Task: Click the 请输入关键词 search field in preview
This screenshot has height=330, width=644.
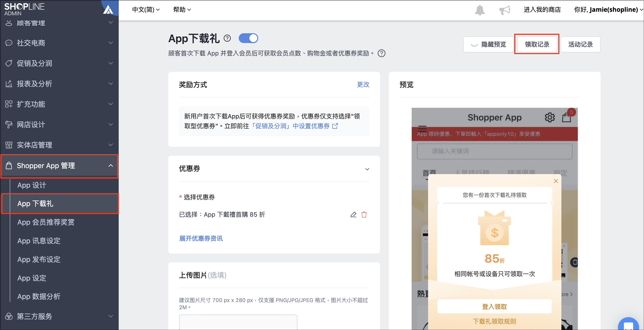Action: [494, 151]
